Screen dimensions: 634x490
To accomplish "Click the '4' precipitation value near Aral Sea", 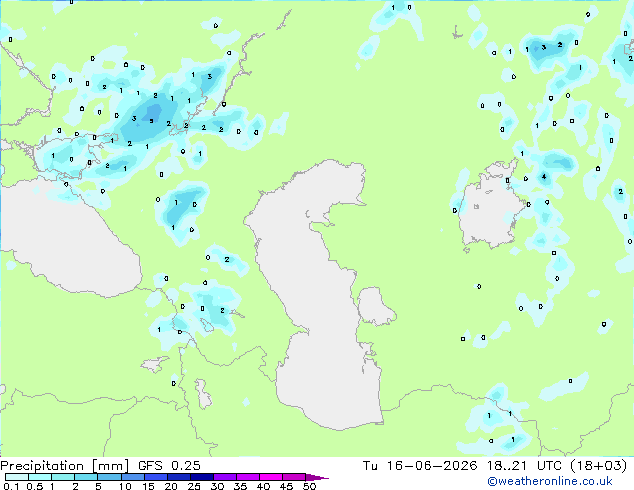I will (x=544, y=177).
